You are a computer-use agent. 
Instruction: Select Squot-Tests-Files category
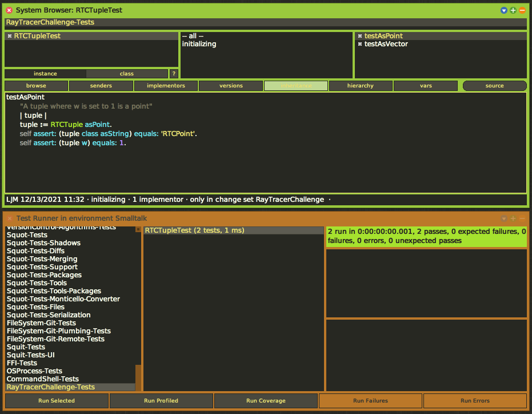coord(70,307)
